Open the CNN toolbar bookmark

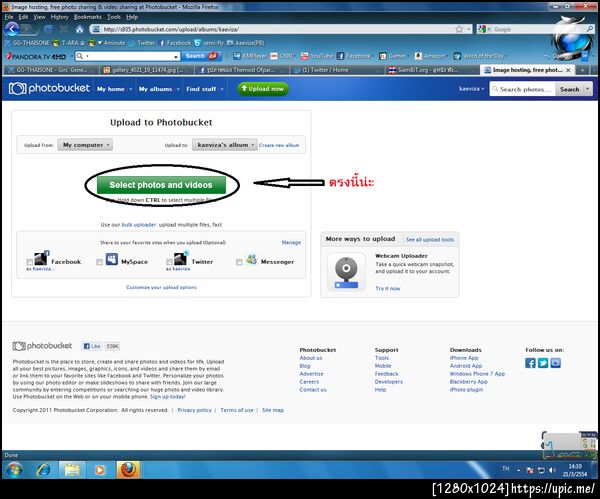tap(274, 56)
